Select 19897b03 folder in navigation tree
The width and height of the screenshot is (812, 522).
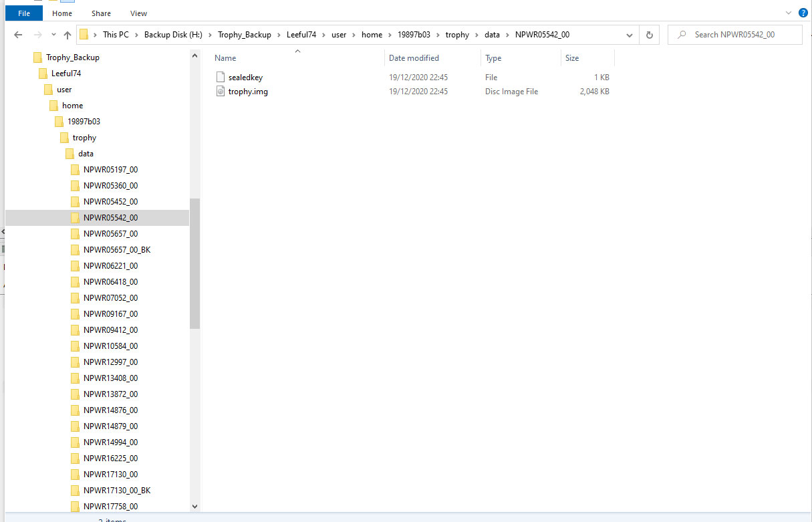point(84,122)
